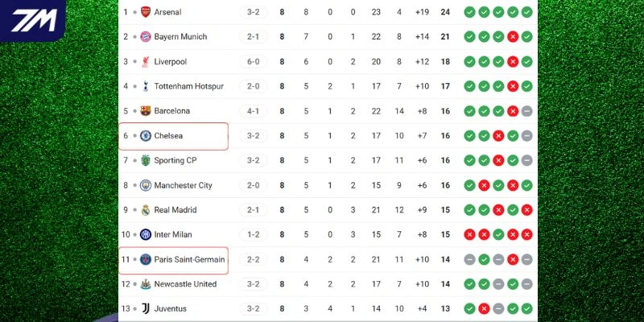Click the Liverpool club crest
This screenshot has height=322, width=644.
point(146,62)
